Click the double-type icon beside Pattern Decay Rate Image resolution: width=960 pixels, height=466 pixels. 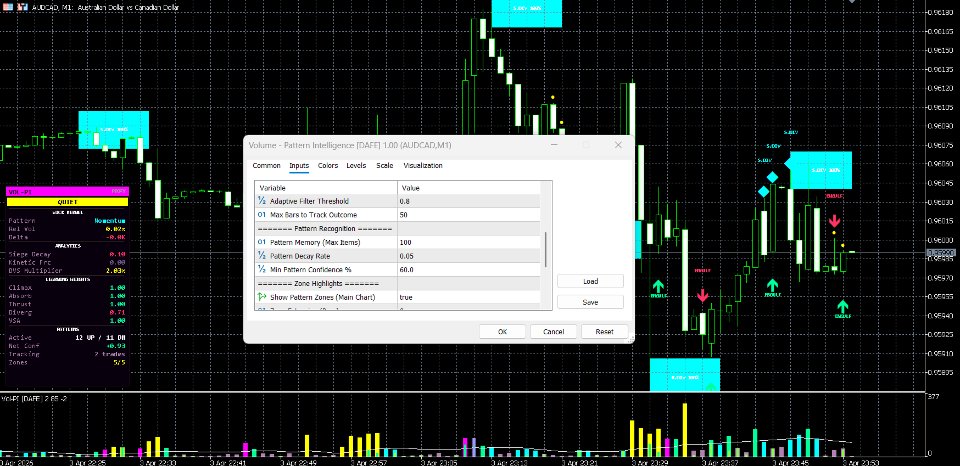click(x=261, y=256)
